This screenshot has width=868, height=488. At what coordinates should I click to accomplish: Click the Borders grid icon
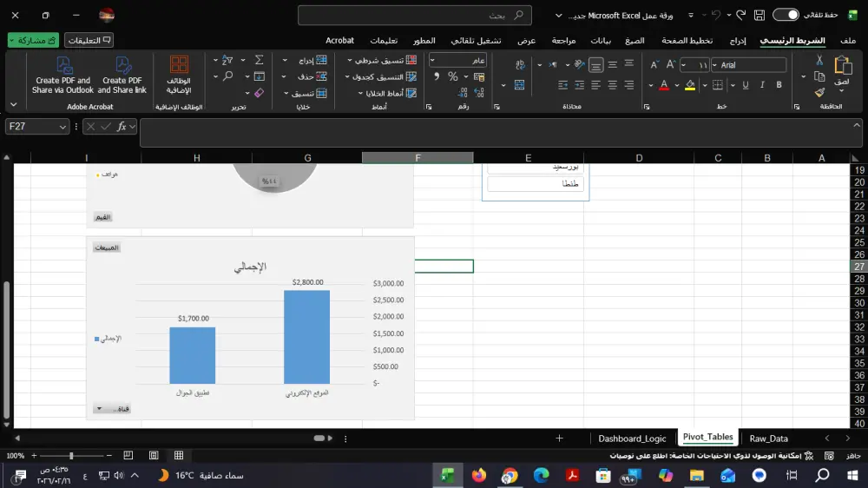click(x=718, y=85)
